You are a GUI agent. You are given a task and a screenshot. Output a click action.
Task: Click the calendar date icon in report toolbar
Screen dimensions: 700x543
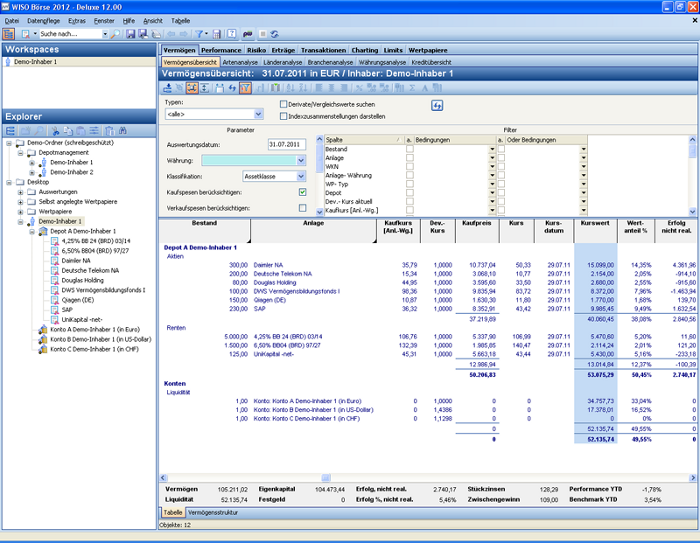click(220, 88)
